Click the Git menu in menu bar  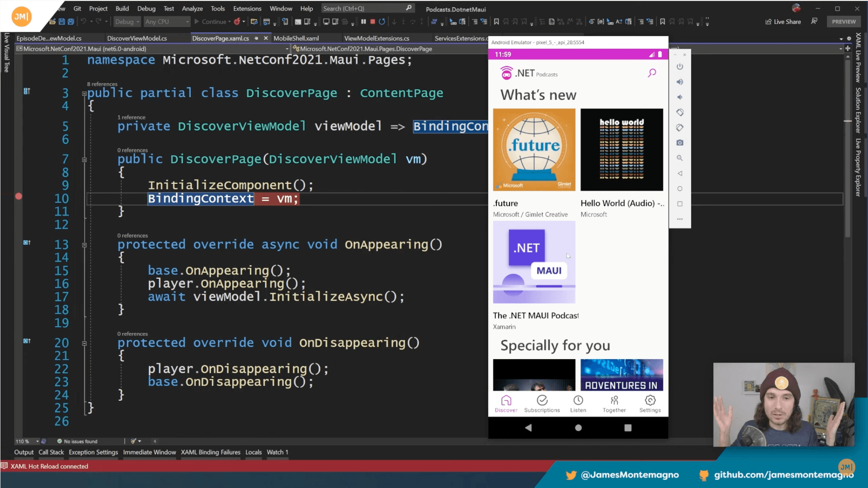tap(78, 8)
